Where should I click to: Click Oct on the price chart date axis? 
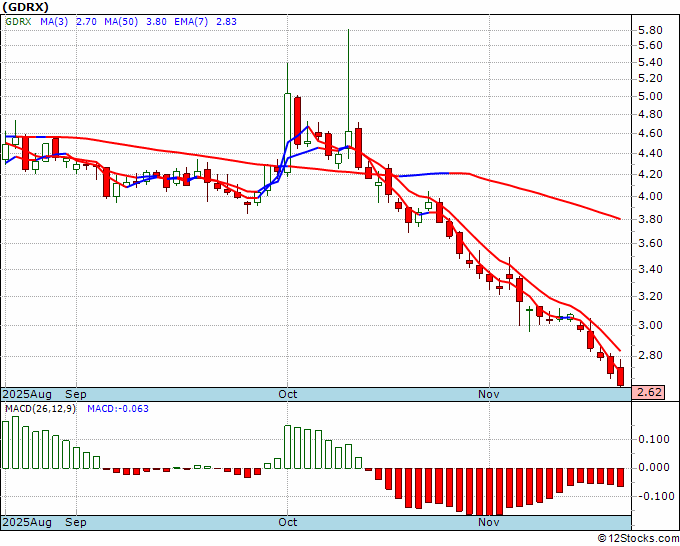pyautogui.click(x=288, y=394)
